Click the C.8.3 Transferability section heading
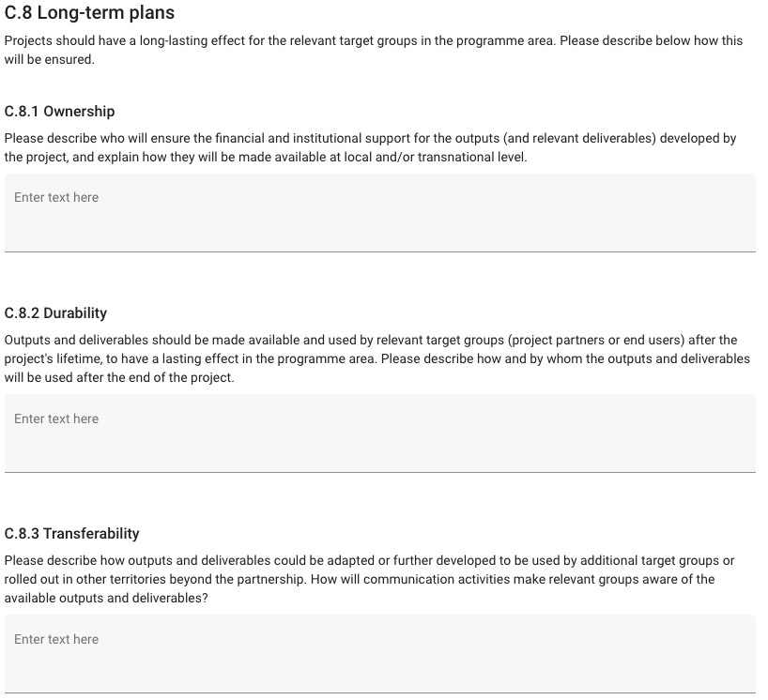 pos(71,534)
